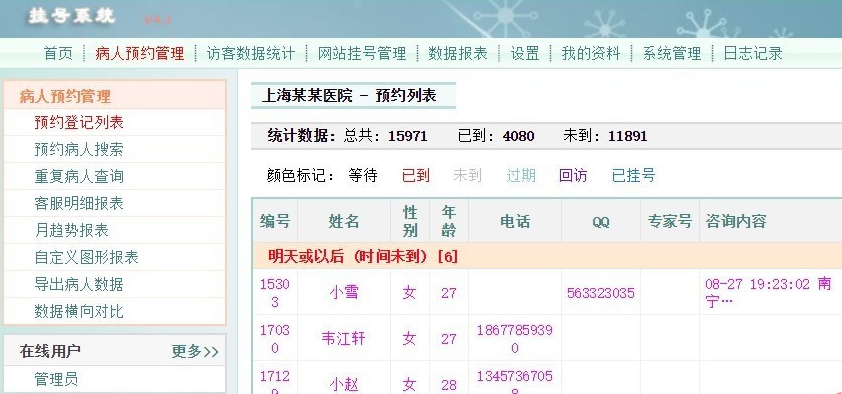Select 预约病人搜索 sidebar link

(x=79, y=149)
